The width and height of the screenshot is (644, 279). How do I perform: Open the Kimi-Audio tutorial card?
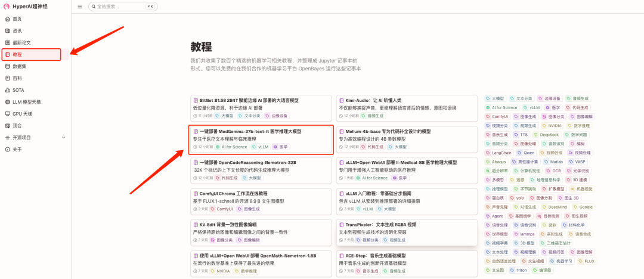click(x=407, y=108)
